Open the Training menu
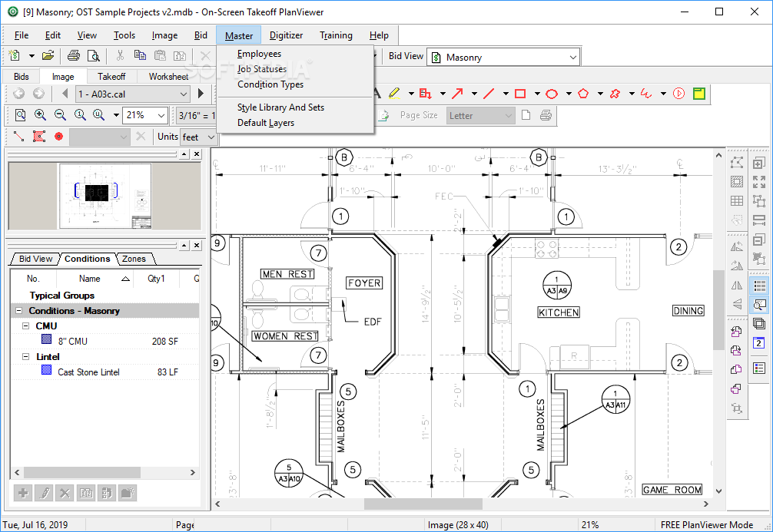This screenshot has width=773, height=532. [x=336, y=35]
